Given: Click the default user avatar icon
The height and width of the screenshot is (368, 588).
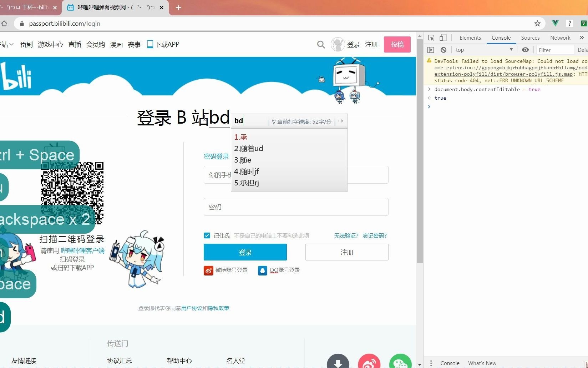Looking at the screenshot, I should click(338, 44).
